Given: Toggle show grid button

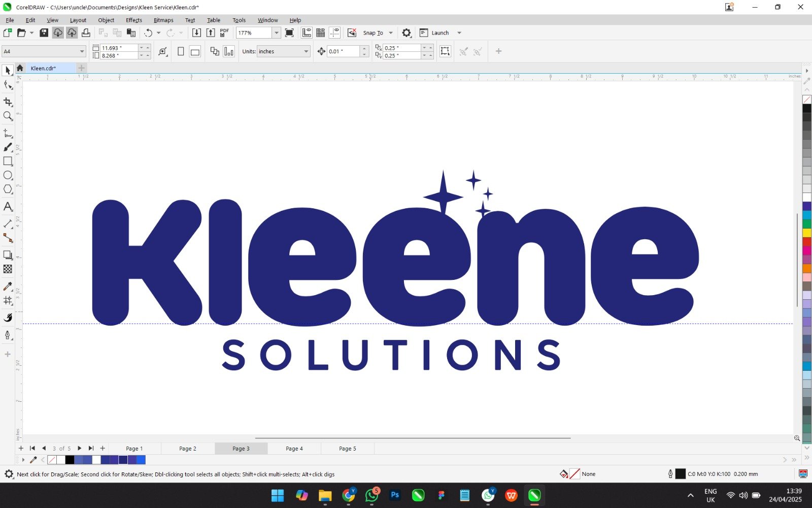Looking at the screenshot, I should [320, 33].
